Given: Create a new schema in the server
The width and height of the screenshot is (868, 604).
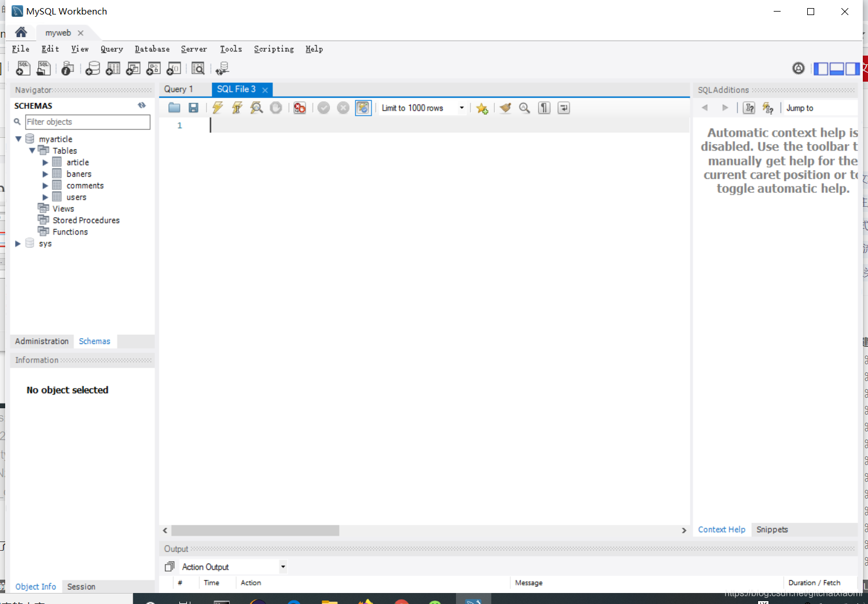Looking at the screenshot, I should (93, 68).
